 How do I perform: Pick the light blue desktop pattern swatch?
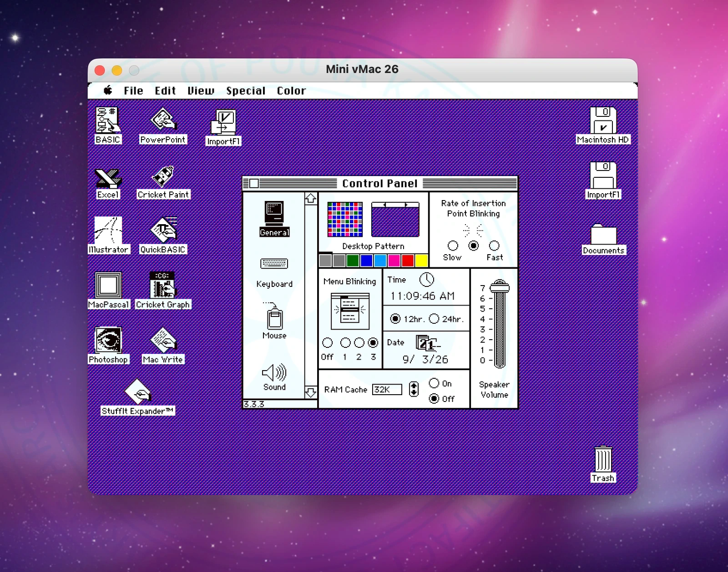pos(380,261)
